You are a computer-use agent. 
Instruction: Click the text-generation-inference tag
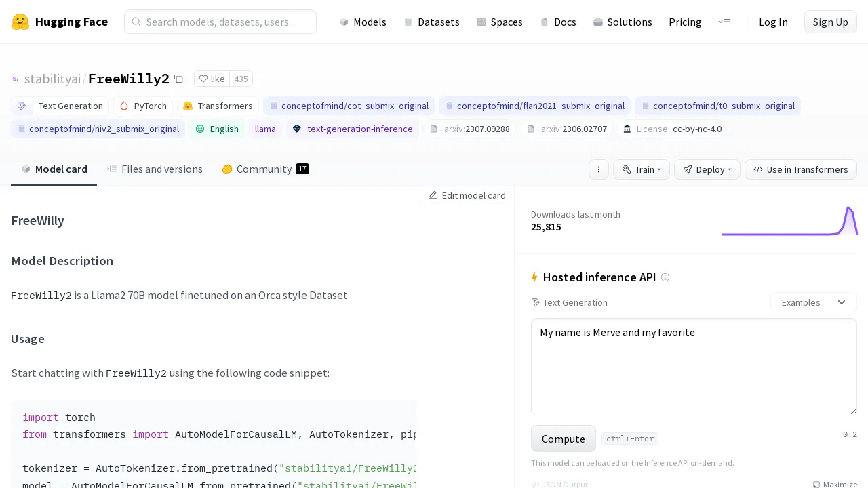353,129
